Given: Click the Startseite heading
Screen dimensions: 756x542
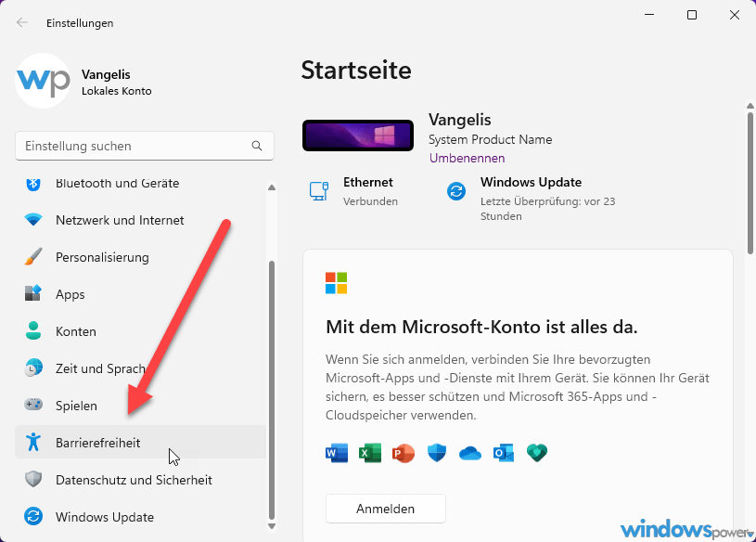Looking at the screenshot, I should (x=356, y=71).
